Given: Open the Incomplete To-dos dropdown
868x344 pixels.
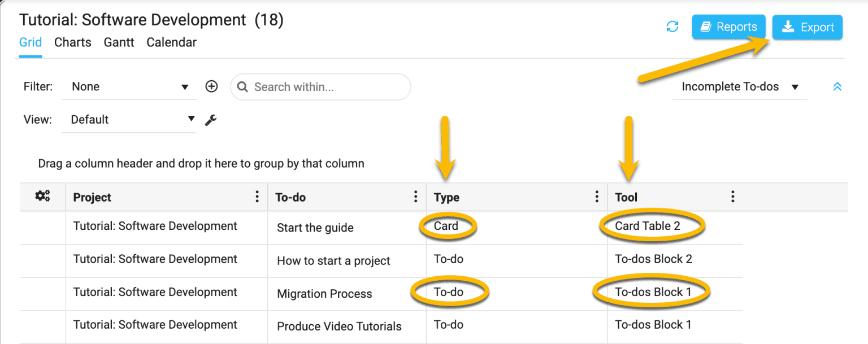Looking at the screenshot, I should [x=739, y=87].
